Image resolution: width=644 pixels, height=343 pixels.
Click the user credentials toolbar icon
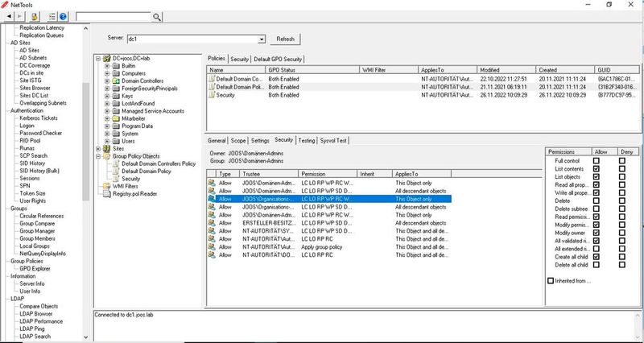coord(35,16)
